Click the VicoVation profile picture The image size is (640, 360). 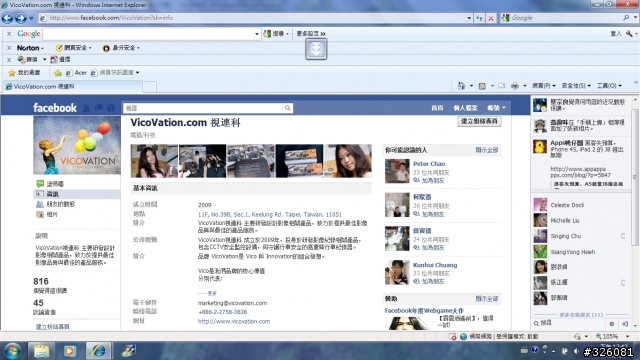pos(77,145)
